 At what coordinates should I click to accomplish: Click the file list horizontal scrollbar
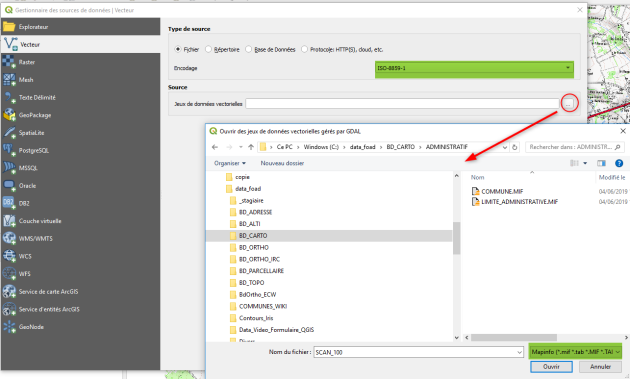pyautogui.click(x=514, y=338)
